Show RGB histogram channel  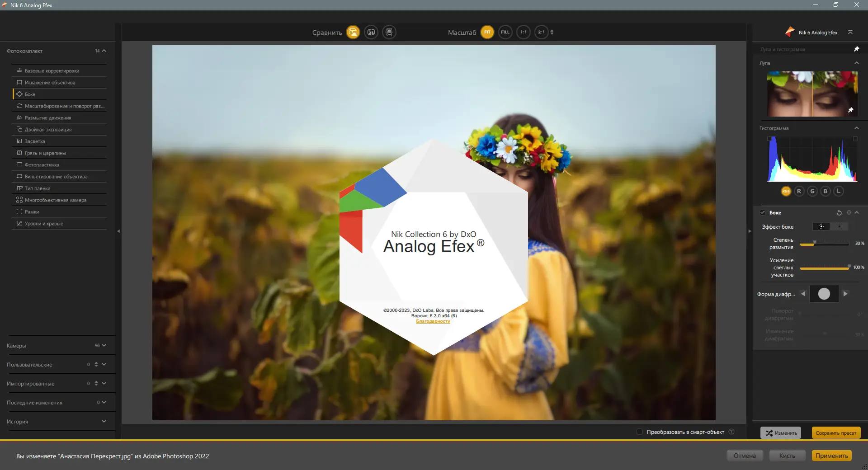(x=786, y=191)
